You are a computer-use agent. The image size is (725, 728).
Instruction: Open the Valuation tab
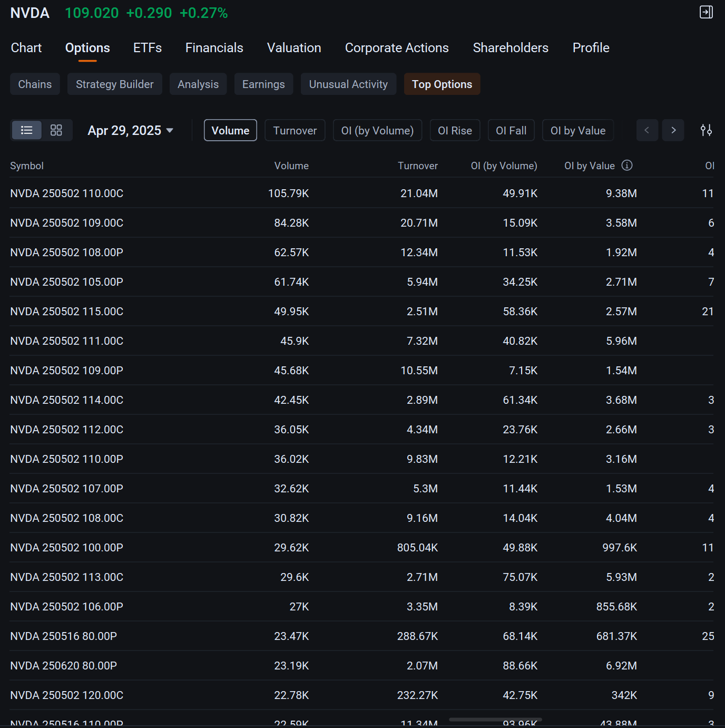[294, 48]
